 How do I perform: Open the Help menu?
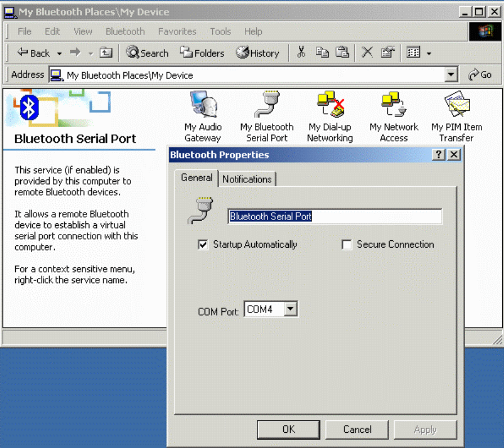(253, 32)
